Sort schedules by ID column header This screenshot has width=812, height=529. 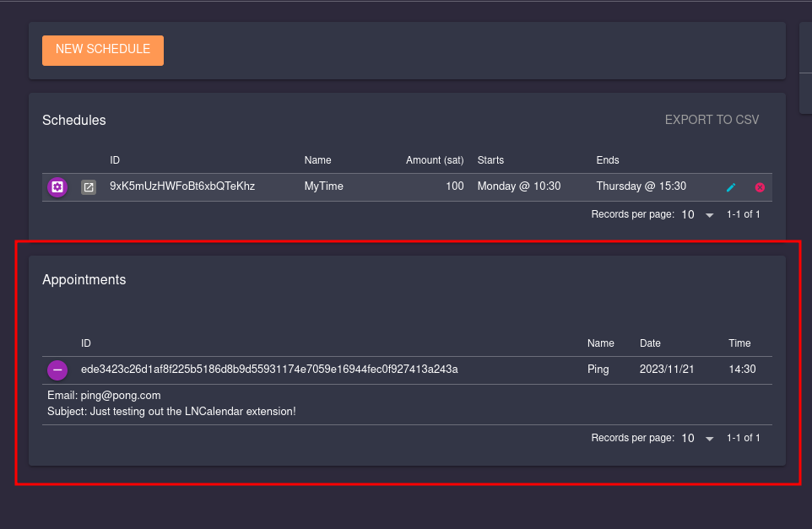(115, 160)
